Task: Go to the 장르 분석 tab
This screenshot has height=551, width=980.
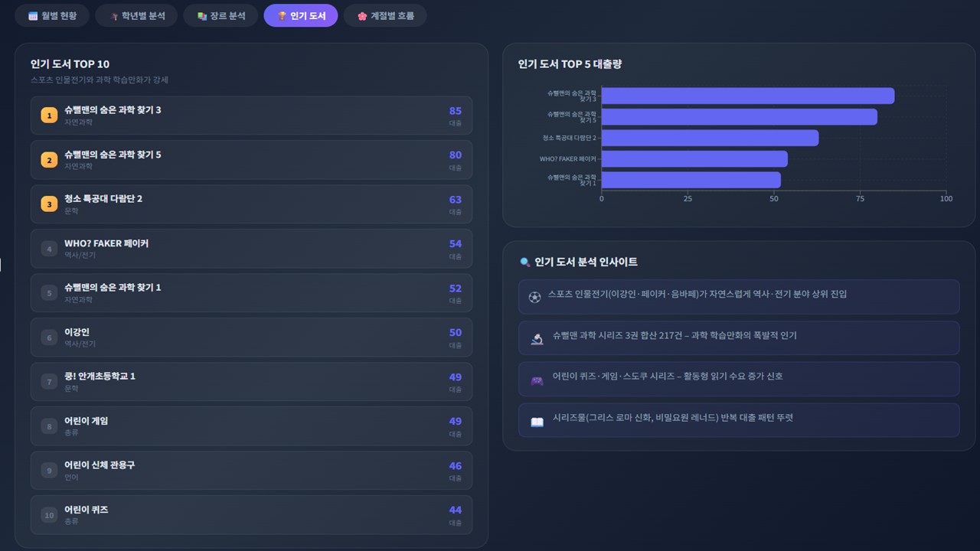Action: [220, 15]
